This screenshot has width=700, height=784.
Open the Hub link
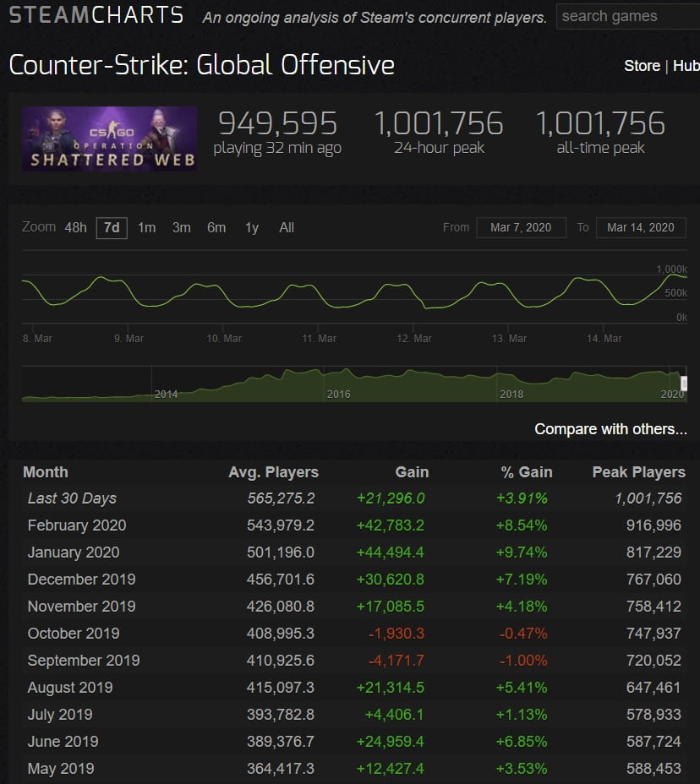point(686,66)
